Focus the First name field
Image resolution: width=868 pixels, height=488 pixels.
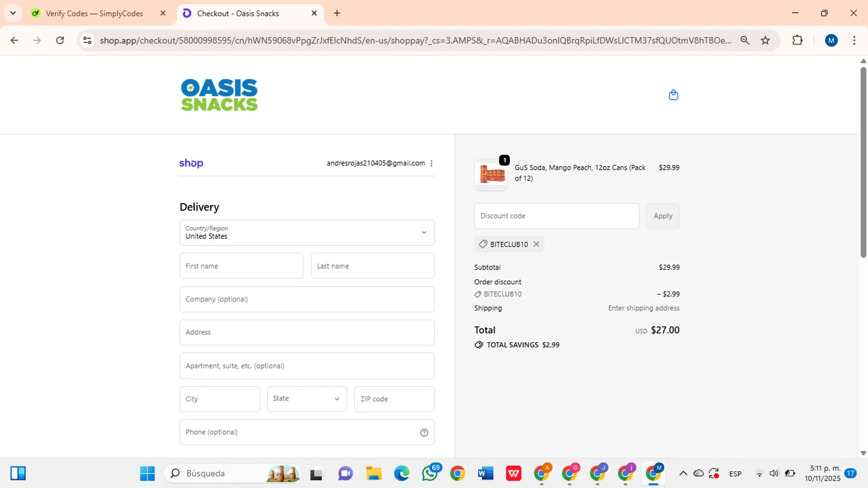click(241, 266)
